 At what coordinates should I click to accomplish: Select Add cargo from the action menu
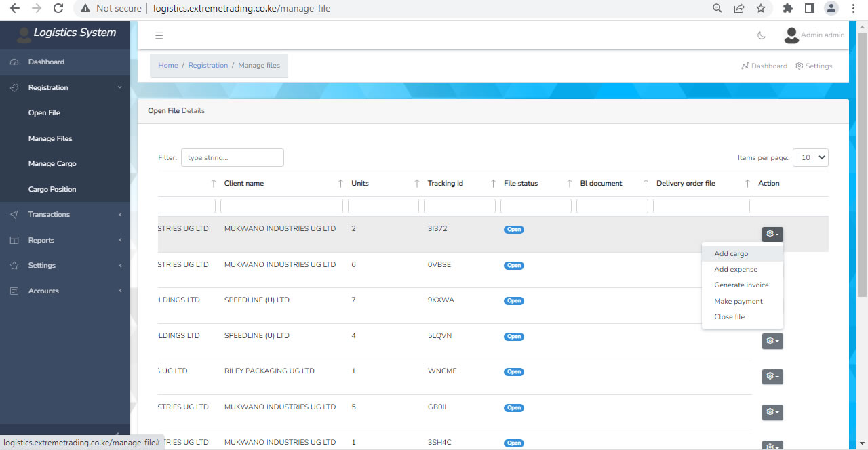point(731,253)
